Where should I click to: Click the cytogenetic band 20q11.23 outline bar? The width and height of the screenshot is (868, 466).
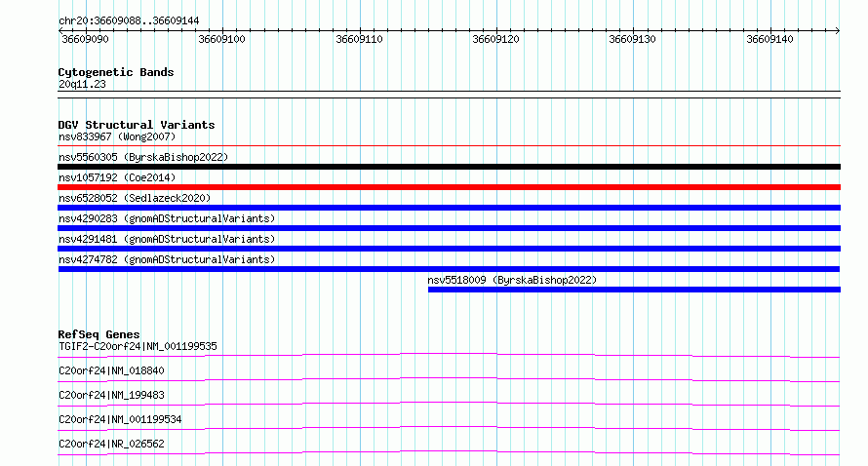[449, 95]
